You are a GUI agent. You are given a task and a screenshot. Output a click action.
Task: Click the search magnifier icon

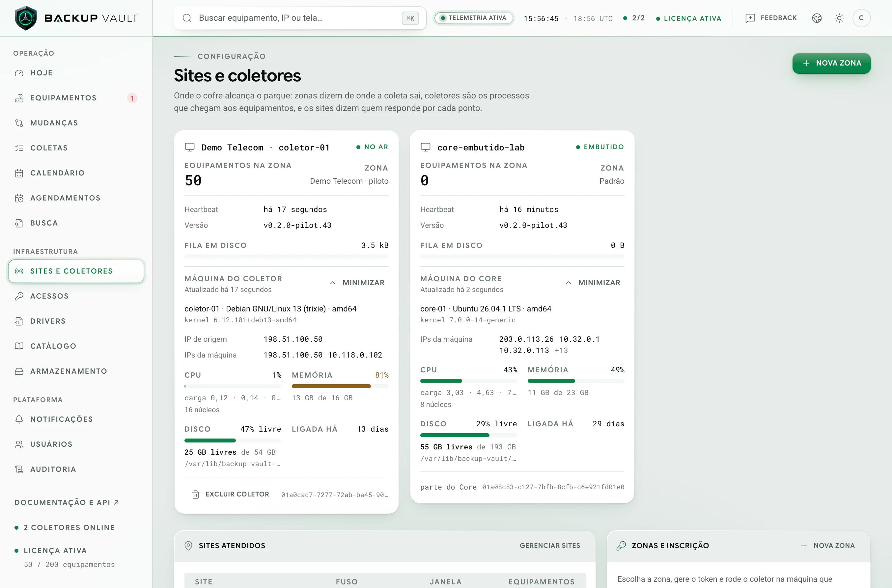pyautogui.click(x=187, y=18)
